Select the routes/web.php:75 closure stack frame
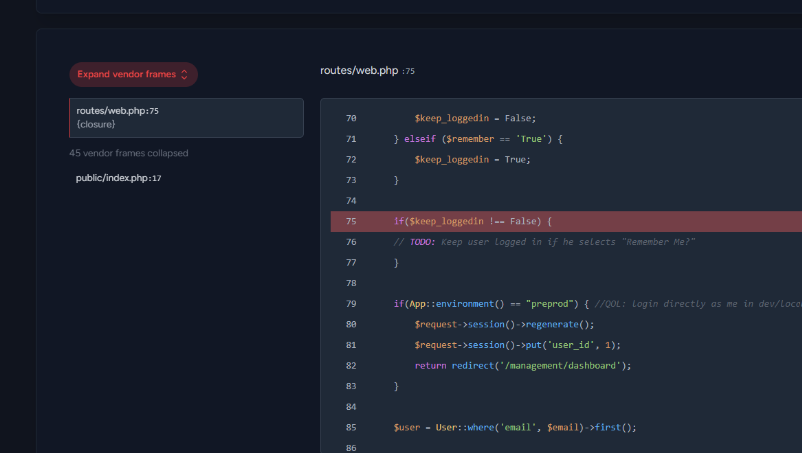 (186, 117)
